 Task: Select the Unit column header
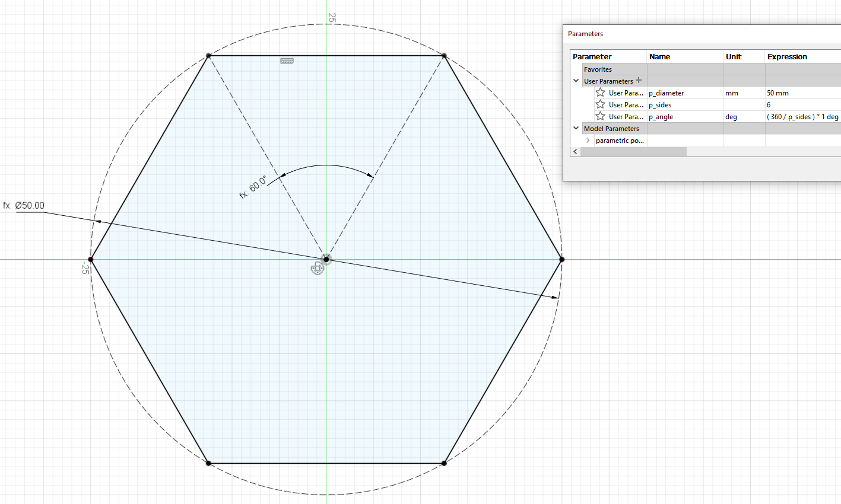(734, 57)
